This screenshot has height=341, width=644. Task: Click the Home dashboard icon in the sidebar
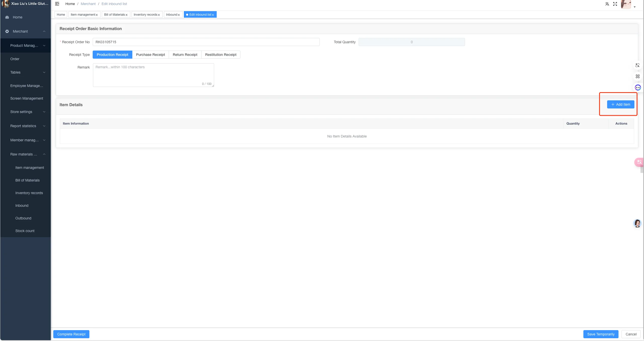coord(7,17)
